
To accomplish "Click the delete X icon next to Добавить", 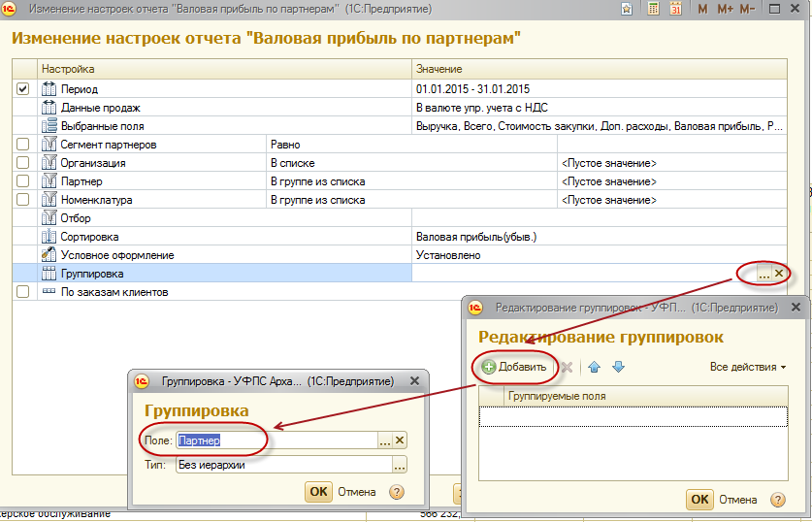I will pos(568,367).
